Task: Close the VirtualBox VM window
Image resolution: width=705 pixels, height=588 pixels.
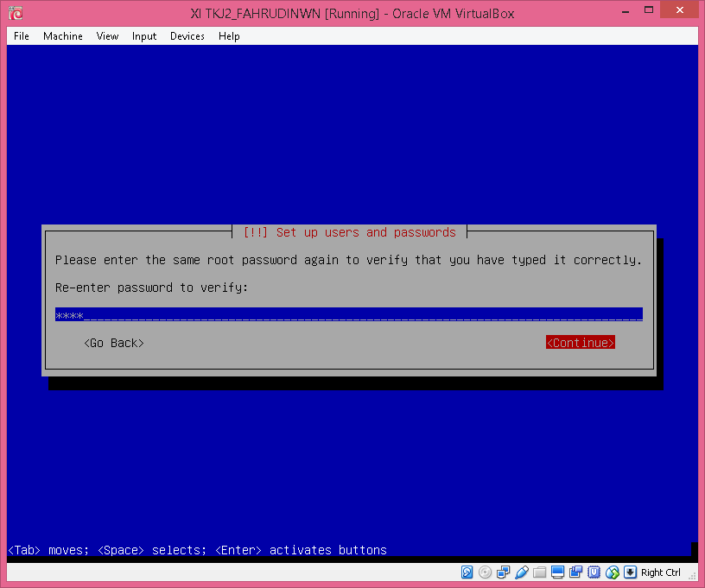Action: point(679,9)
